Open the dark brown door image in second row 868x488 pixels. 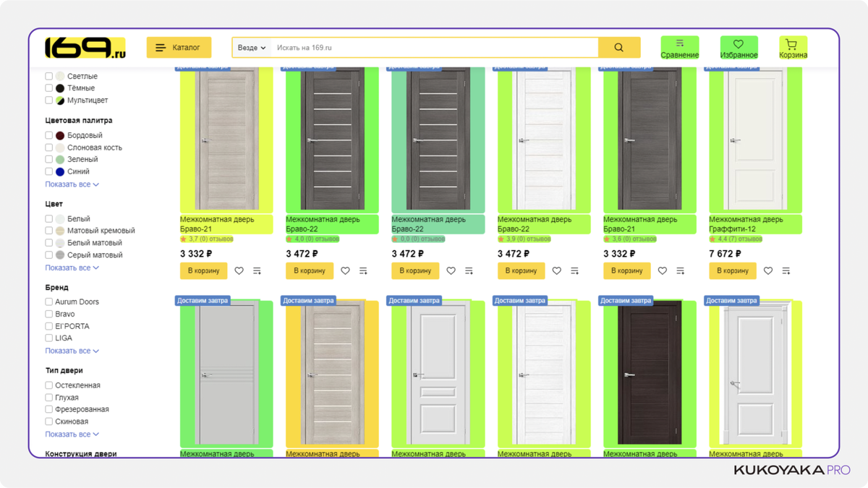650,374
